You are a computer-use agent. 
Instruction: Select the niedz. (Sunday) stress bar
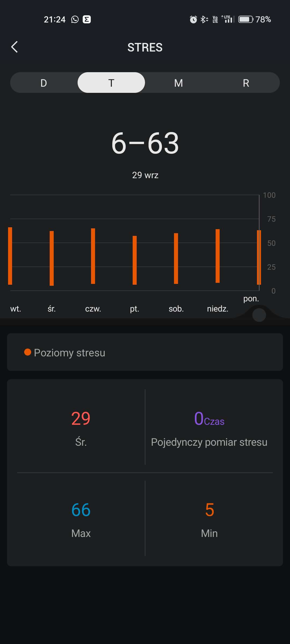click(x=218, y=256)
